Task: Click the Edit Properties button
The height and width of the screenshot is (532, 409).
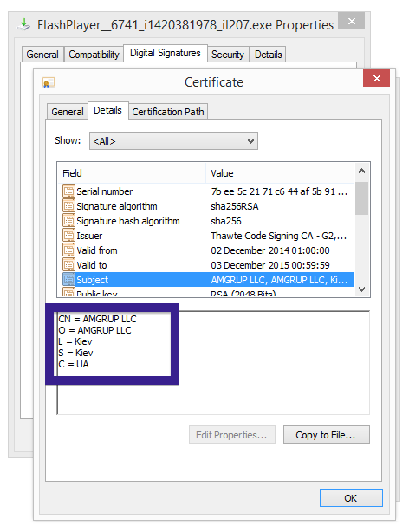Action: (x=232, y=435)
